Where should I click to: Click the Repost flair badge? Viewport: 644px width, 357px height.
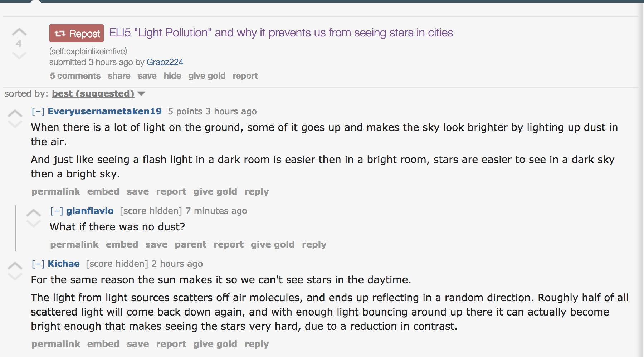click(x=76, y=33)
